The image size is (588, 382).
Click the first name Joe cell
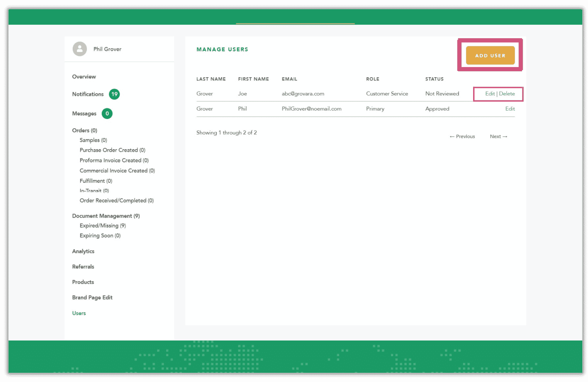(x=243, y=94)
